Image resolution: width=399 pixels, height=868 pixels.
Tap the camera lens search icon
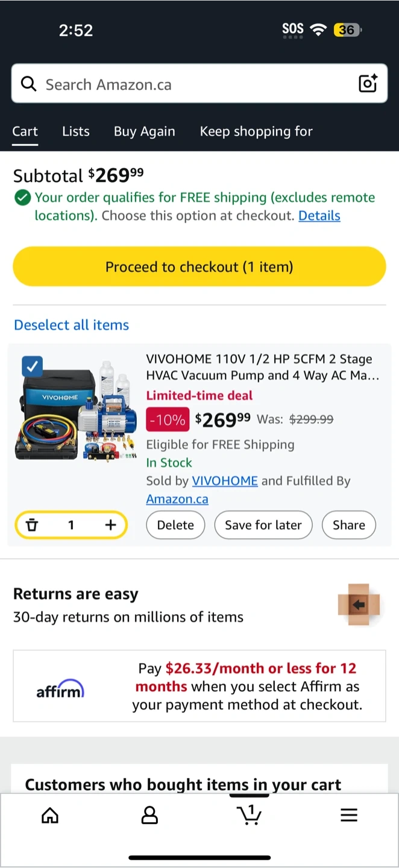tap(368, 83)
